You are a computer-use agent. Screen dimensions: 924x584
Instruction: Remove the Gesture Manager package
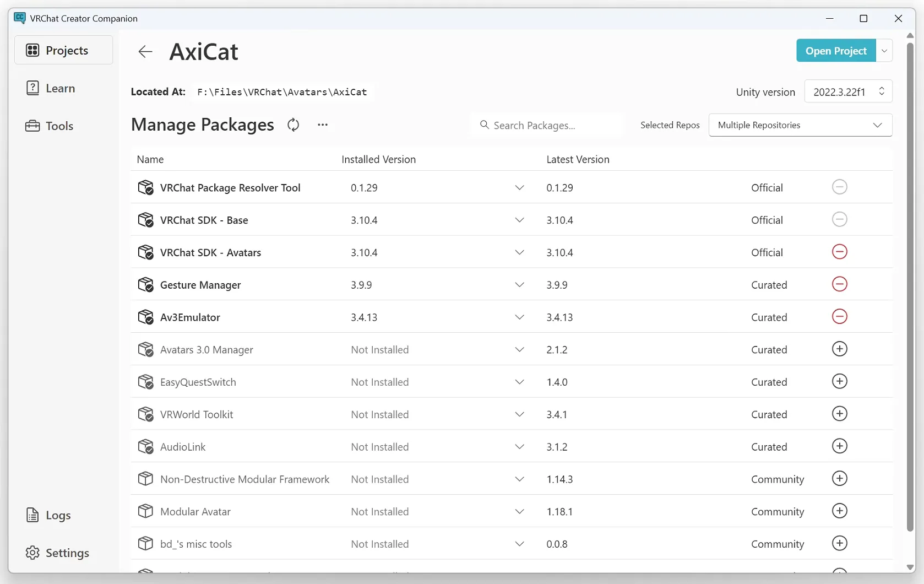click(x=839, y=284)
